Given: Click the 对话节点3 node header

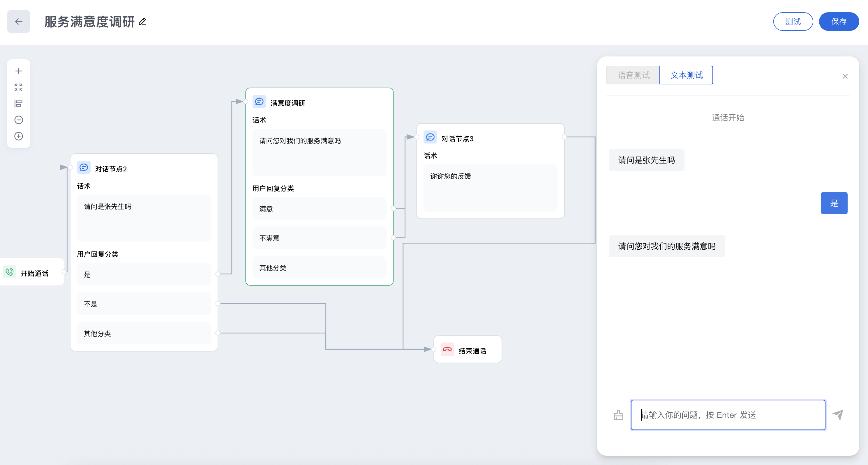Looking at the screenshot, I should (457, 139).
